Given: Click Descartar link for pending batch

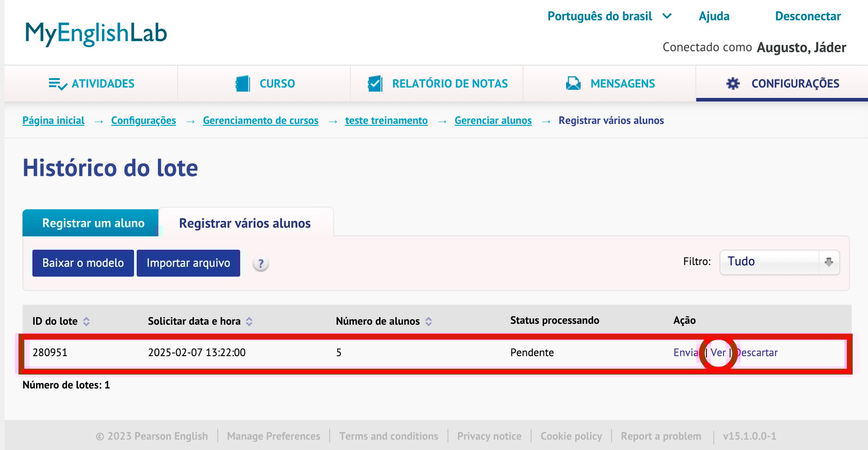Looking at the screenshot, I should pyautogui.click(x=757, y=353).
